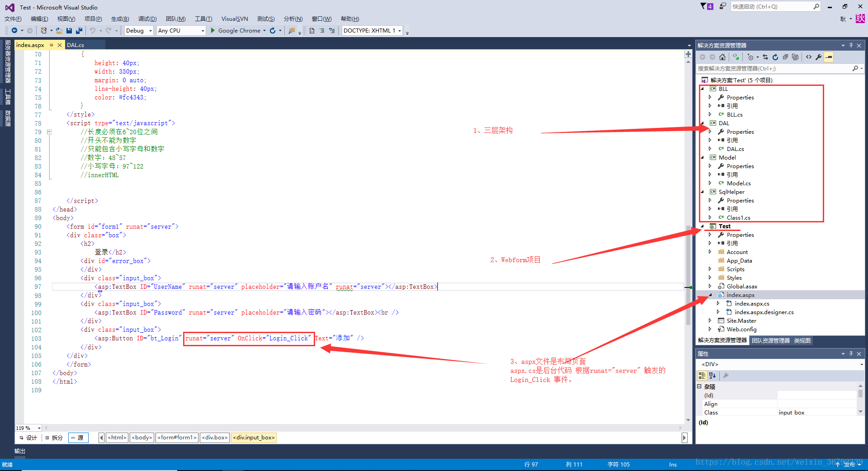Switch to 拆分 view button
Viewport: 868px width, 471px height.
[54, 438]
